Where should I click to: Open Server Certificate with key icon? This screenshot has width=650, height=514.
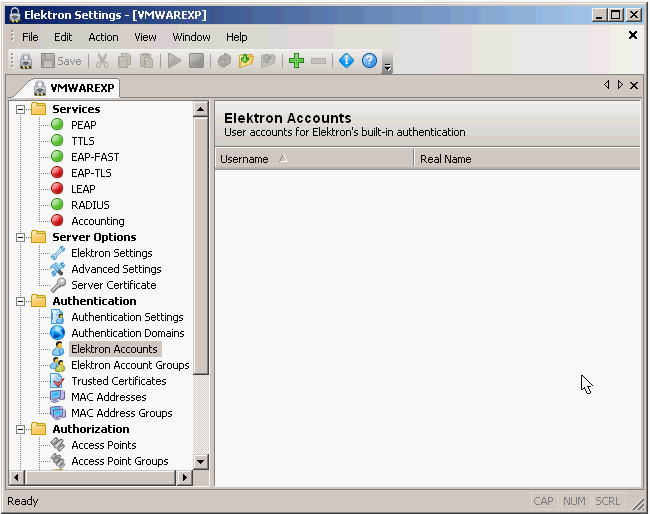tap(113, 285)
